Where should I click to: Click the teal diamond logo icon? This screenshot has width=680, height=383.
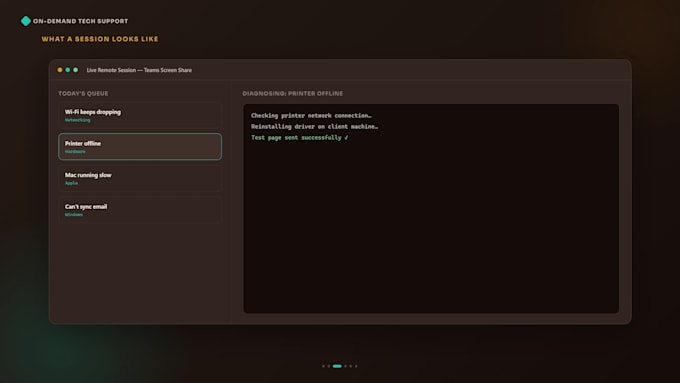[x=26, y=21]
